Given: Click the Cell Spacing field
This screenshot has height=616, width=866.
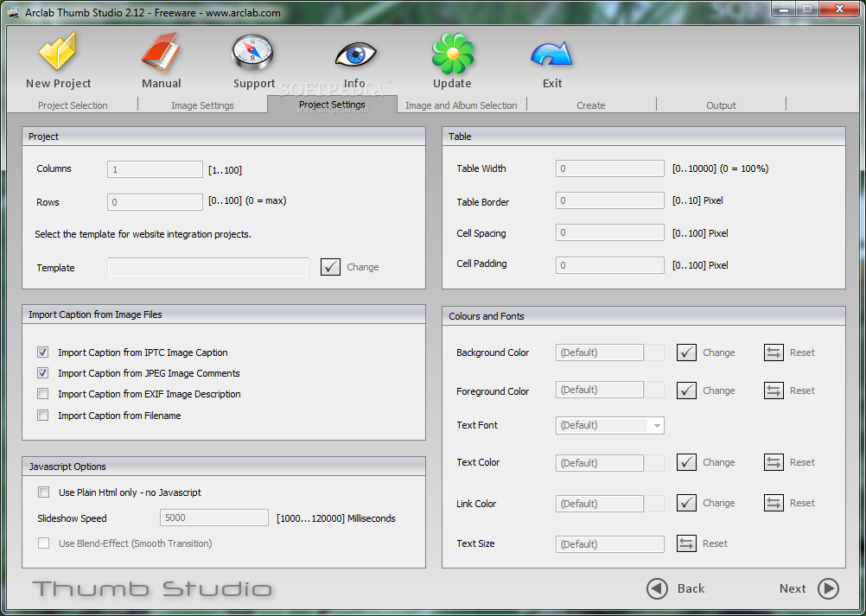Looking at the screenshot, I should click(x=609, y=232).
